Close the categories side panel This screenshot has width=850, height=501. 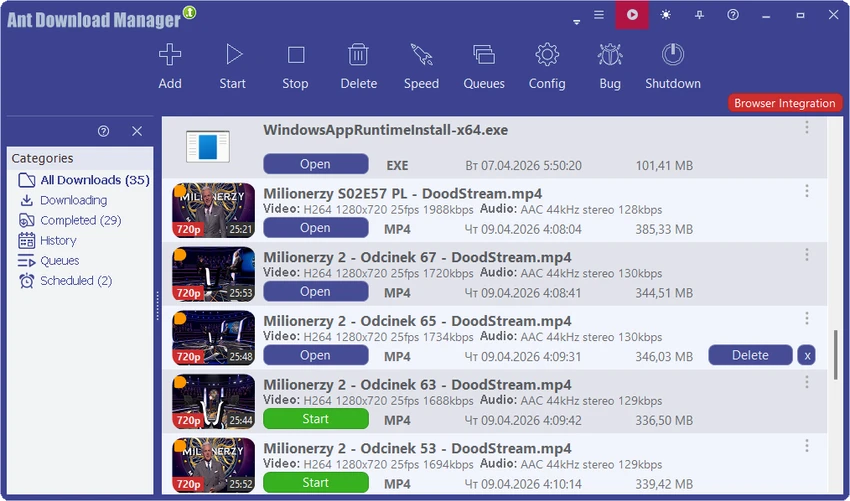click(x=137, y=131)
